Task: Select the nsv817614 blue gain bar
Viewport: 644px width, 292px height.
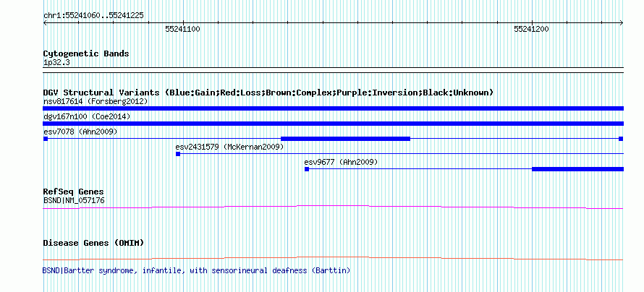Action: (x=333, y=108)
